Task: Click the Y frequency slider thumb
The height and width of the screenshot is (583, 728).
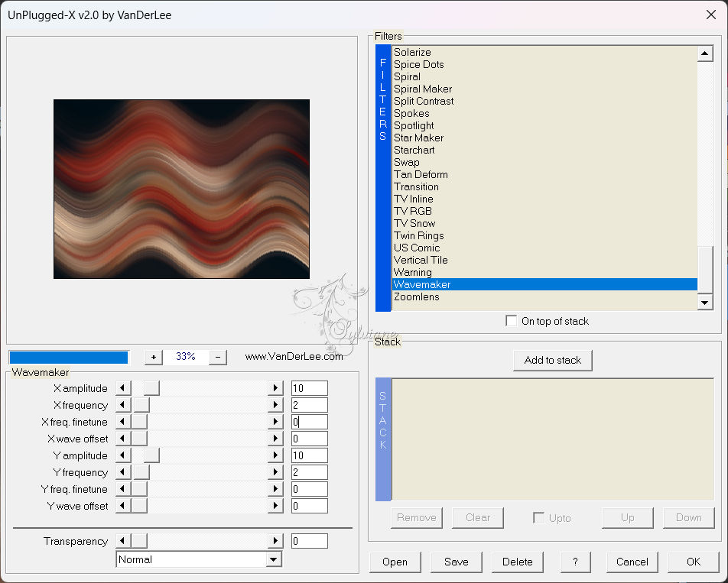Action: (x=142, y=472)
